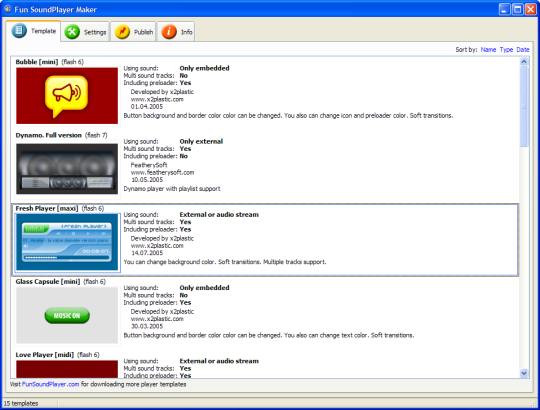
Task: Click the date 01.04.2005
Action: click(147, 107)
